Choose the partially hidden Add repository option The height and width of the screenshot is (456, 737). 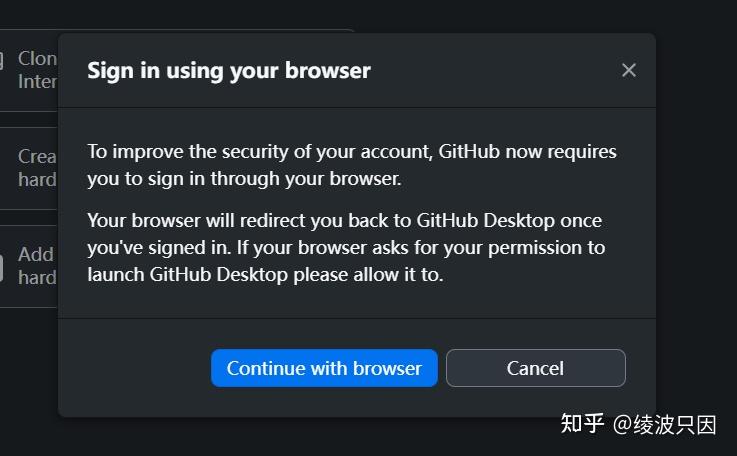(x=29, y=266)
